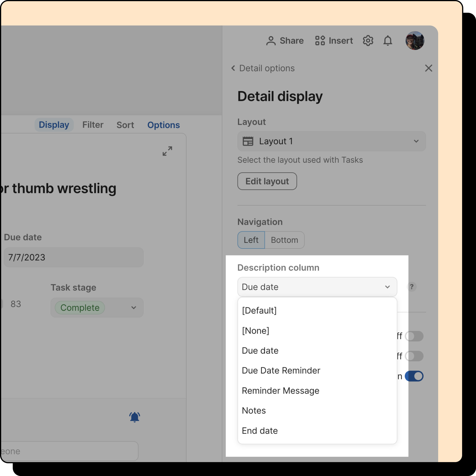Choose the [None] option

tap(256, 331)
